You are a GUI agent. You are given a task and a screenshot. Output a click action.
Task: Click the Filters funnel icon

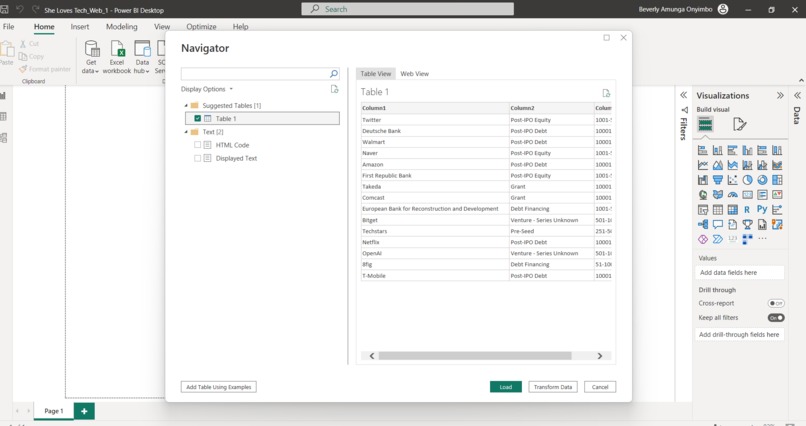[x=684, y=110]
